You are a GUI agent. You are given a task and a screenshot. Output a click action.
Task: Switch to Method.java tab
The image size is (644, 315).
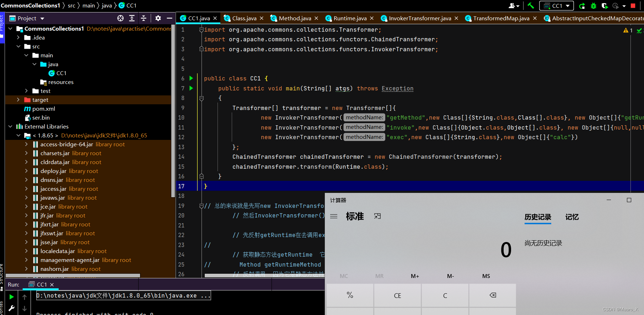tap(295, 18)
